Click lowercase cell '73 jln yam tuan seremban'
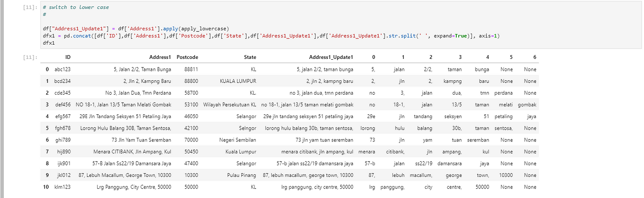The width and height of the screenshot is (644, 198). (325, 140)
